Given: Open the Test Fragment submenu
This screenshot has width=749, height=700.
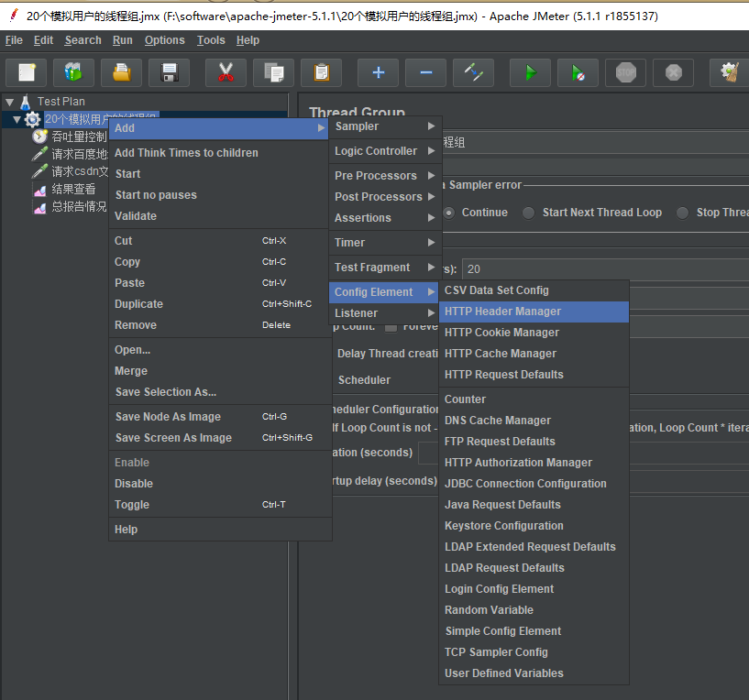Looking at the screenshot, I should [385, 268].
